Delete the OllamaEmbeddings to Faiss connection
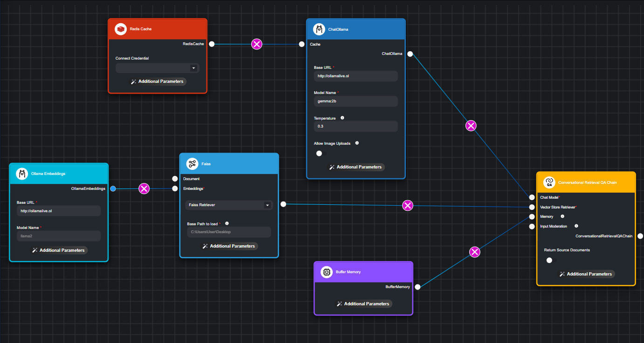This screenshot has width=644, height=343. pyautogui.click(x=144, y=188)
